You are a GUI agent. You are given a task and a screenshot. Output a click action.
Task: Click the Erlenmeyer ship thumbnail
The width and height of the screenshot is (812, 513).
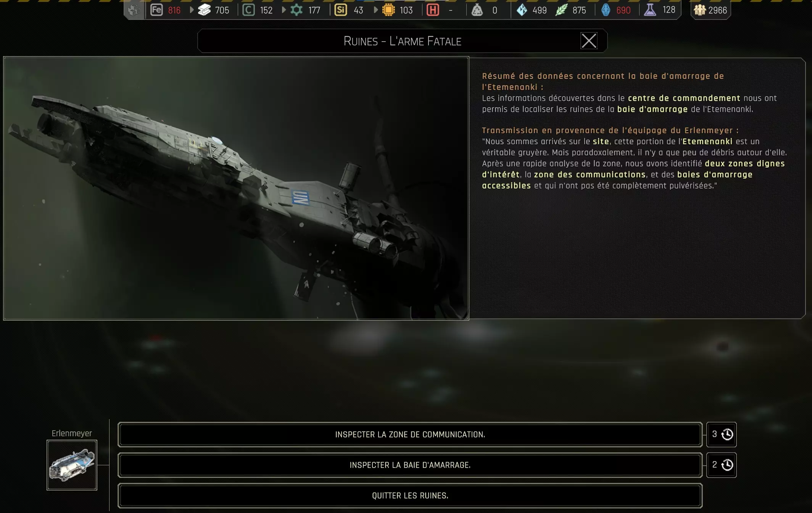click(72, 465)
